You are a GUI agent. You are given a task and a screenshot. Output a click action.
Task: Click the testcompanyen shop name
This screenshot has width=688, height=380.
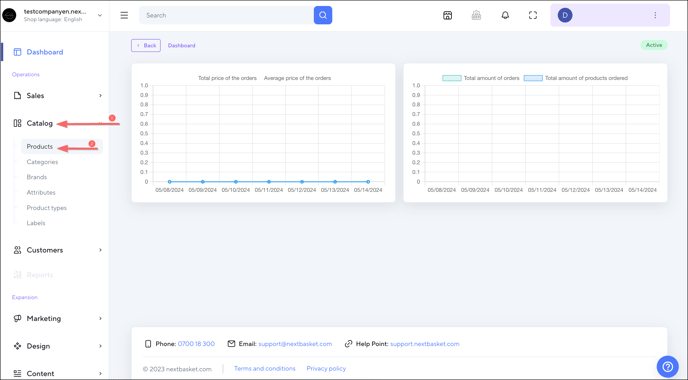coord(55,12)
